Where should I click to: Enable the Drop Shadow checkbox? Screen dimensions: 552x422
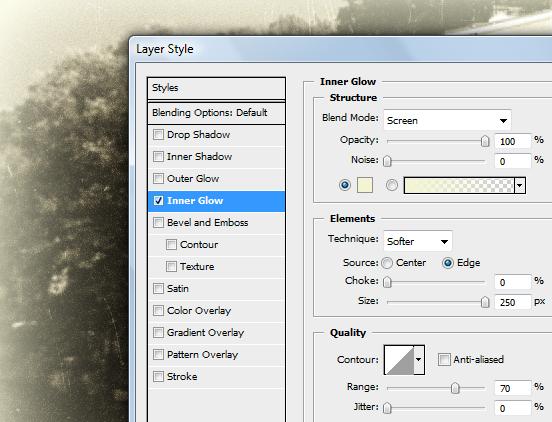click(x=158, y=134)
